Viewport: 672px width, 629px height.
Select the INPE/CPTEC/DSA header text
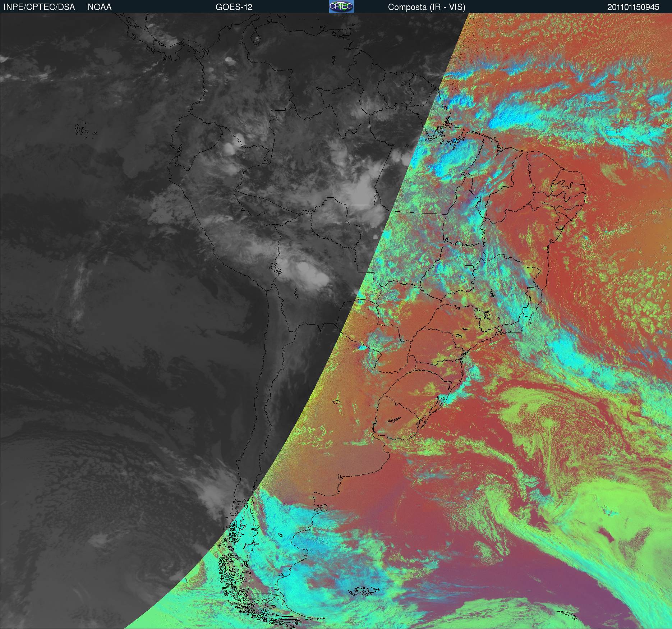pos(39,7)
